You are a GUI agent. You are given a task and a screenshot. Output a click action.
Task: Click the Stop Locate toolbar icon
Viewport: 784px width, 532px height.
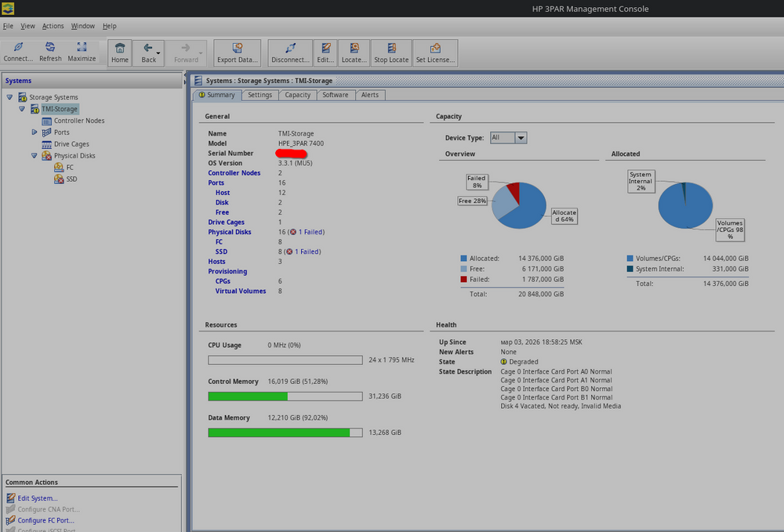(391, 52)
